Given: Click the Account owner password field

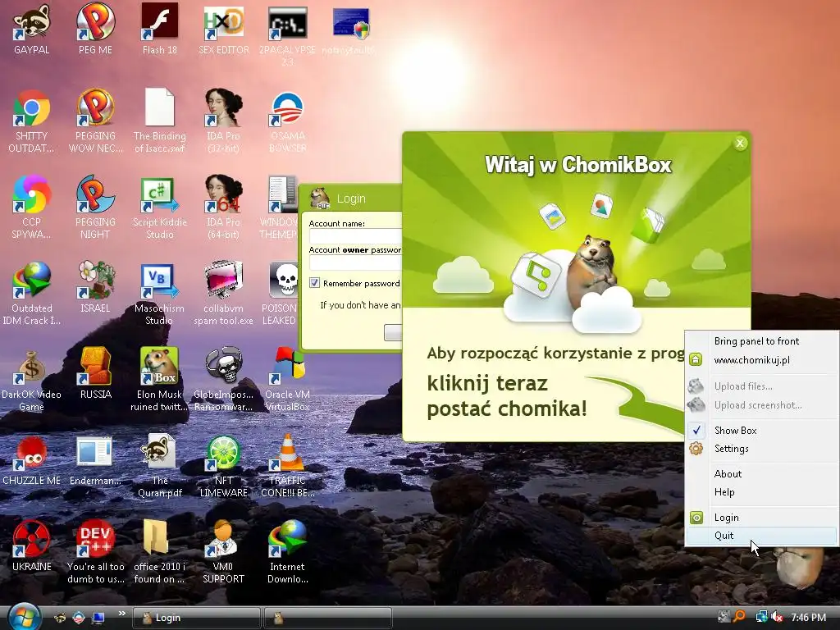Looking at the screenshot, I should point(356,262).
